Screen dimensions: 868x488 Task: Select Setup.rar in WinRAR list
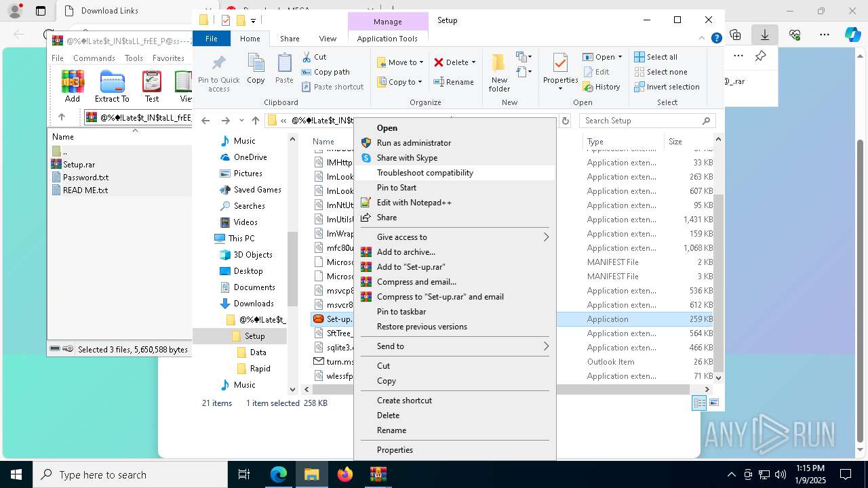[x=79, y=165]
